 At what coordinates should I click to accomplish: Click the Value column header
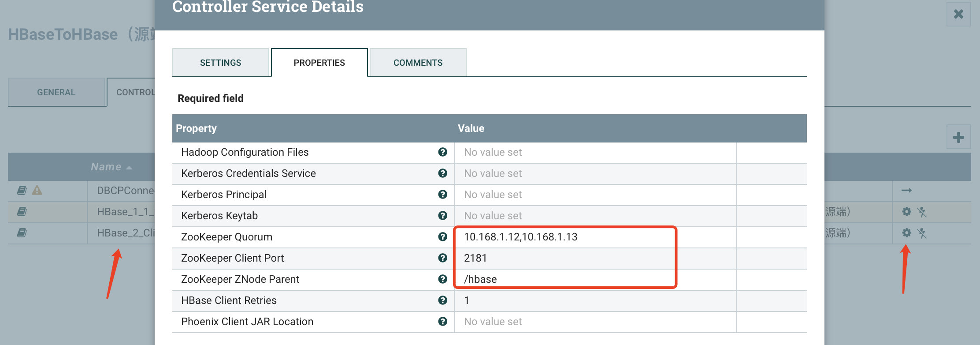471,128
